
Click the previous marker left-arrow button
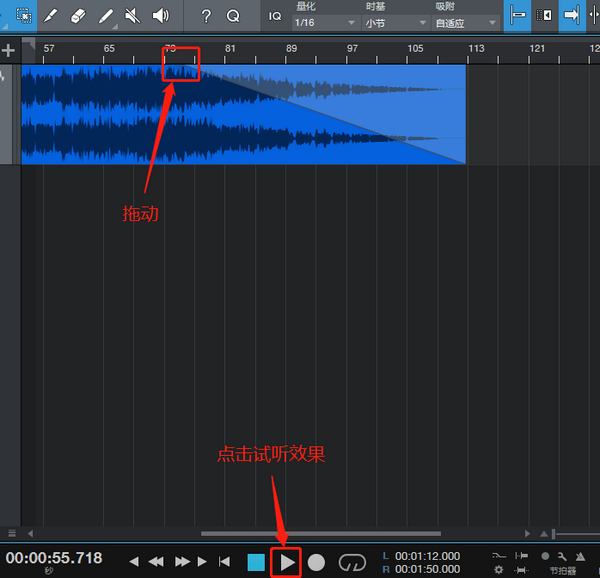click(134, 562)
